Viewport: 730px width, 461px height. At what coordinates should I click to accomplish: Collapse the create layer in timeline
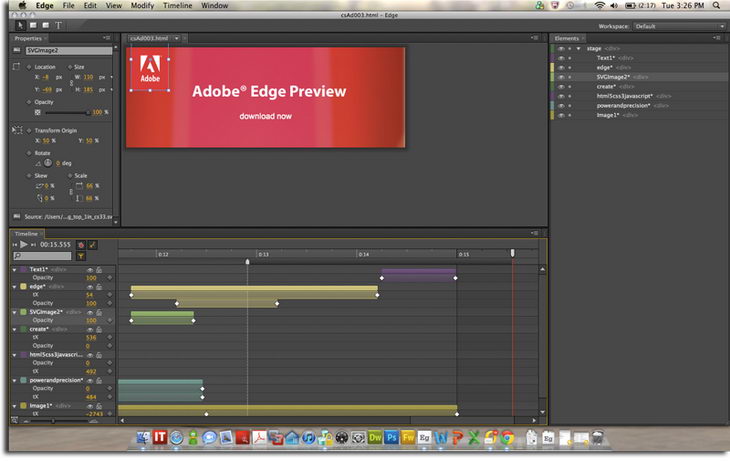pos(14,329)
